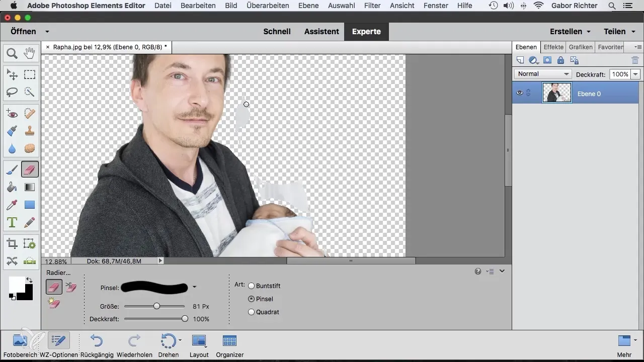Select the Sponge tool

(x=30, y=148)
